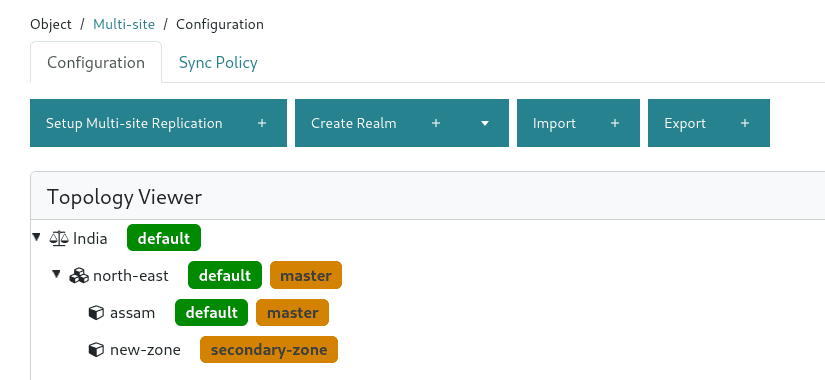Viewport: 825px width, 380px height.
Task: Click the plus icon on Export button
Action: (744, 123)
